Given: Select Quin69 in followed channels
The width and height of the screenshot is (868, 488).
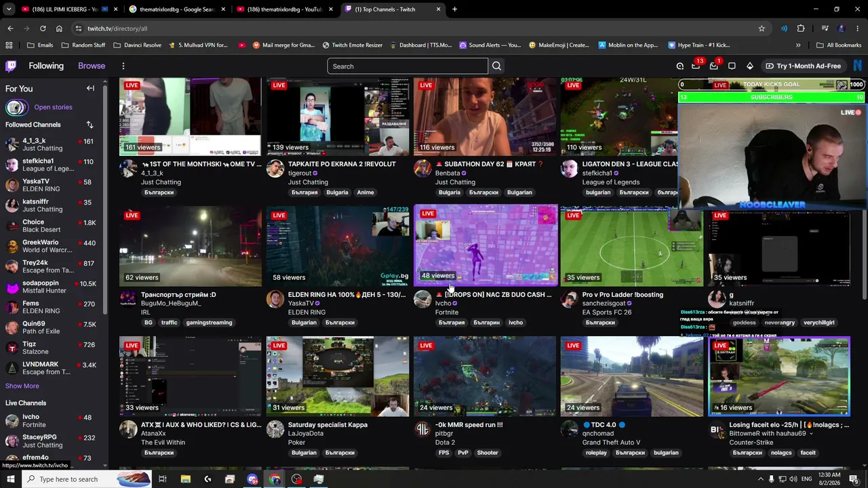Looking at the screenshot, I should point(53,328).
